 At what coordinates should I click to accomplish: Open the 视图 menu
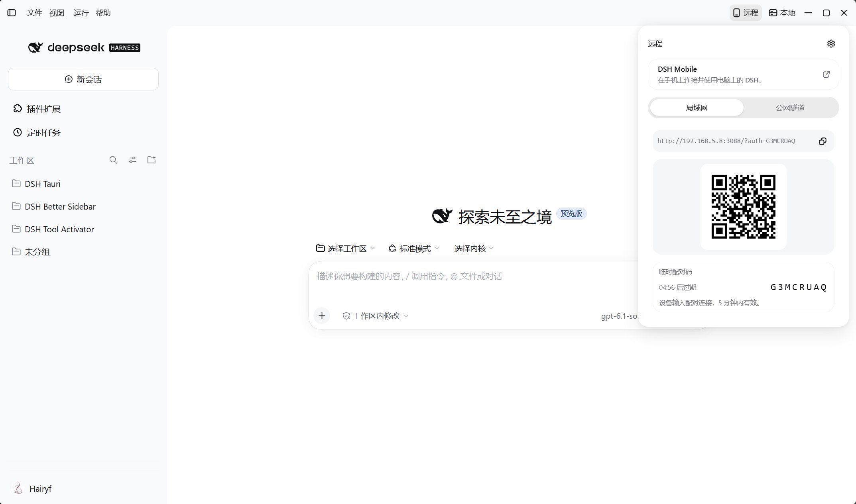coord(57,13)
